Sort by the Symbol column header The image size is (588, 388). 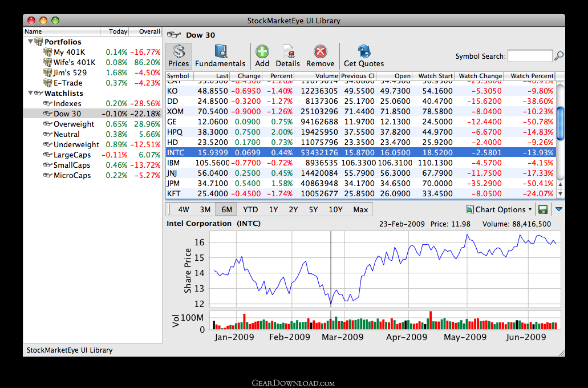(179, 76)
